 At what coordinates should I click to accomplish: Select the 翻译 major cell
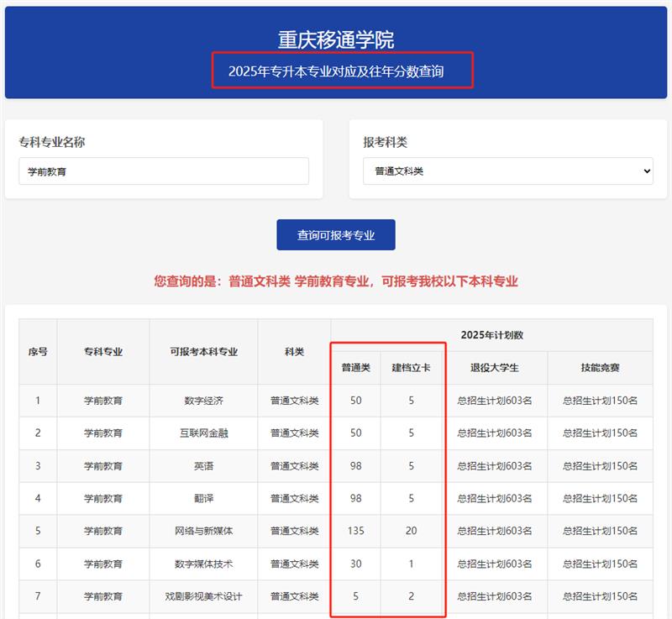(x=203, y=498)
